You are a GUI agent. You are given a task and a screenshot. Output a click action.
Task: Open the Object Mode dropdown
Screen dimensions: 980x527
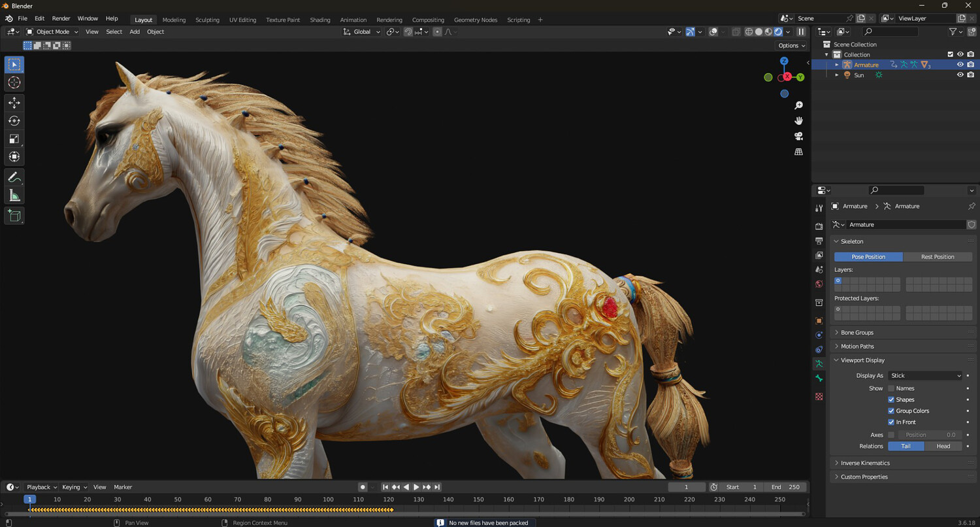coord(52,31)
